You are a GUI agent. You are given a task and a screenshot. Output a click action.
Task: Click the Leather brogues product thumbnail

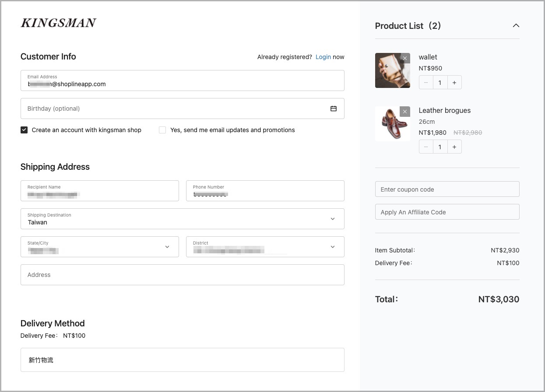tap(392, 124)
